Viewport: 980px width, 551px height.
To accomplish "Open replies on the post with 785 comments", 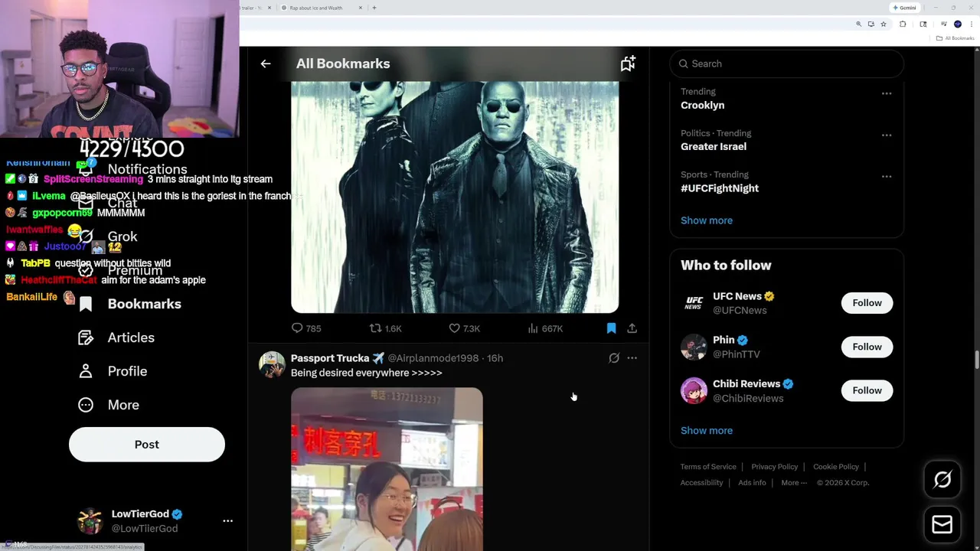I will coord(305,328).
